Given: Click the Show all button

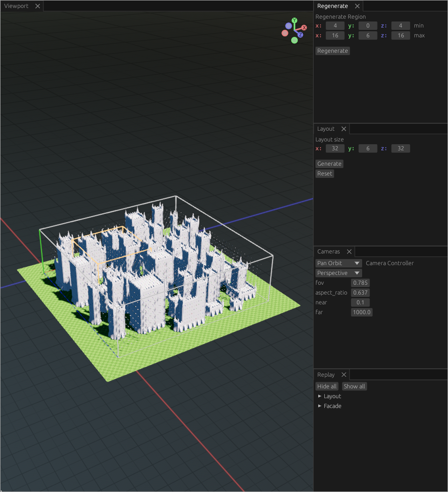Looking at the screenshot, I should (354, 386).
